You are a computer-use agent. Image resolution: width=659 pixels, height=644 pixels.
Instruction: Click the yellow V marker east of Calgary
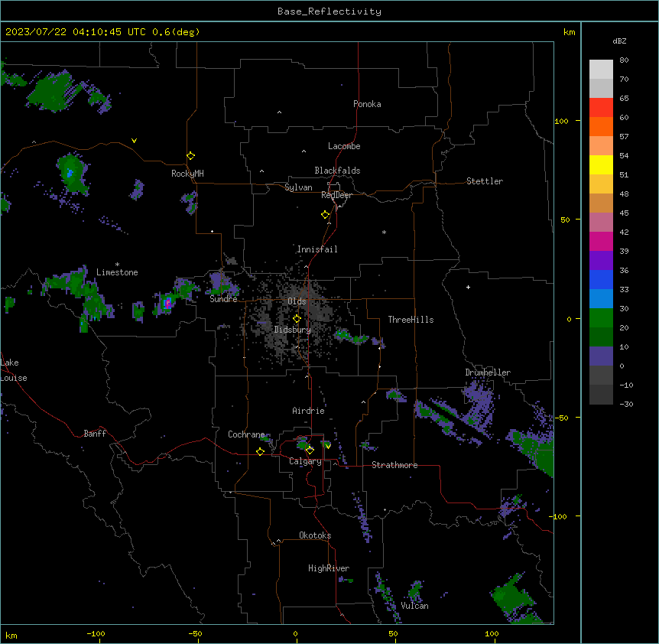pyautogui.click(x=328, y=446)
